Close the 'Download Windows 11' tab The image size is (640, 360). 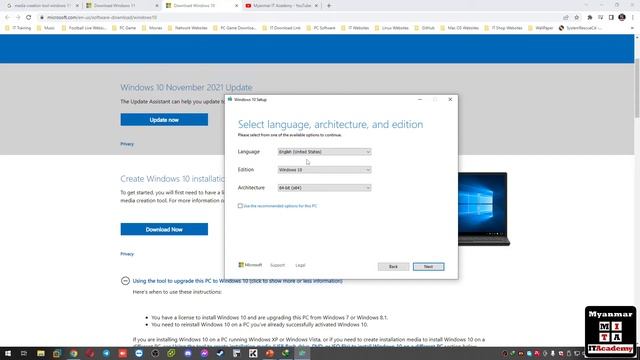click(x=157, y=6)
